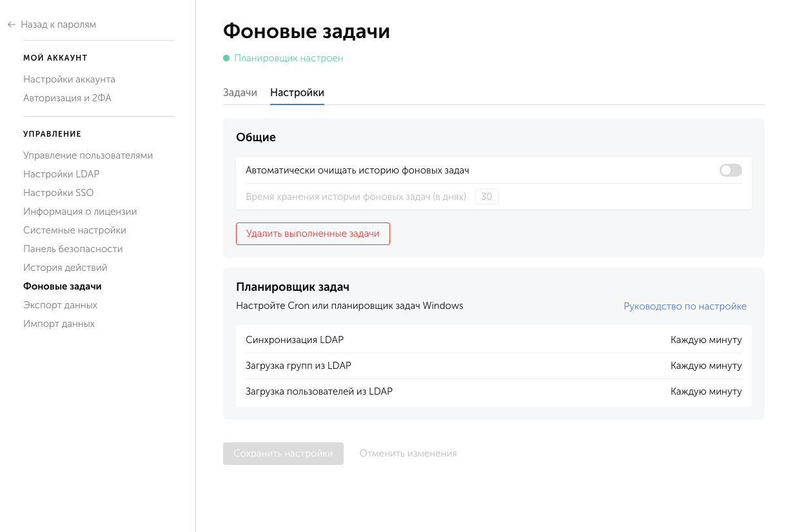Click the back arrow icon near Назад к паролям
The image size is (786, 532).
pyautogui.click(x=11, y=24)
